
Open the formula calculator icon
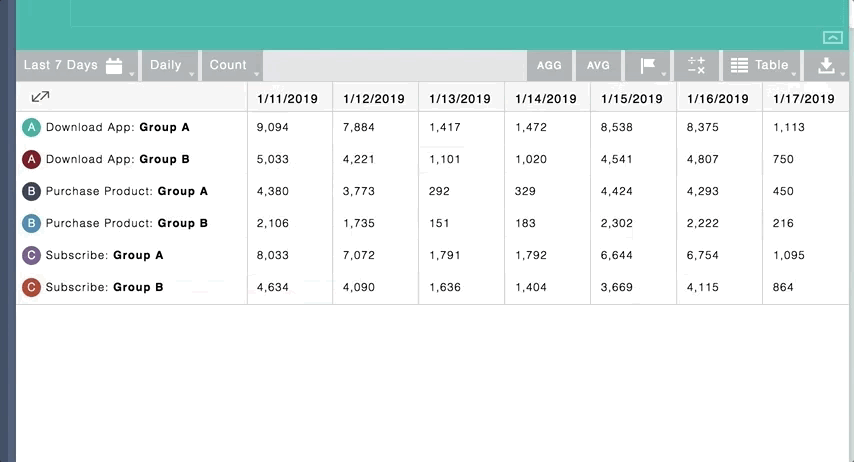[x=696, y=65]
